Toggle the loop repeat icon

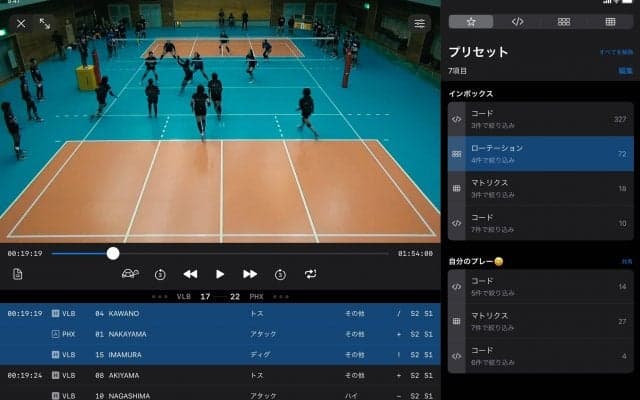coord(310,274)
